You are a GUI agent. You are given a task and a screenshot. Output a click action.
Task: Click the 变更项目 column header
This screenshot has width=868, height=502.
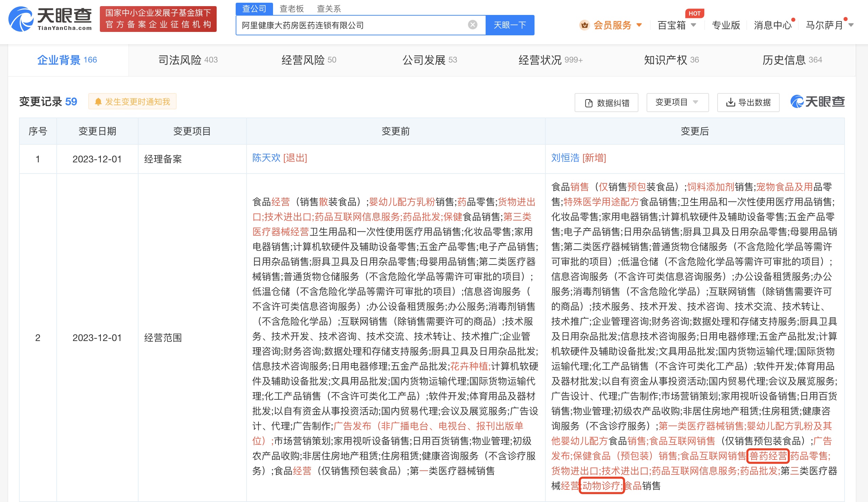192,131
